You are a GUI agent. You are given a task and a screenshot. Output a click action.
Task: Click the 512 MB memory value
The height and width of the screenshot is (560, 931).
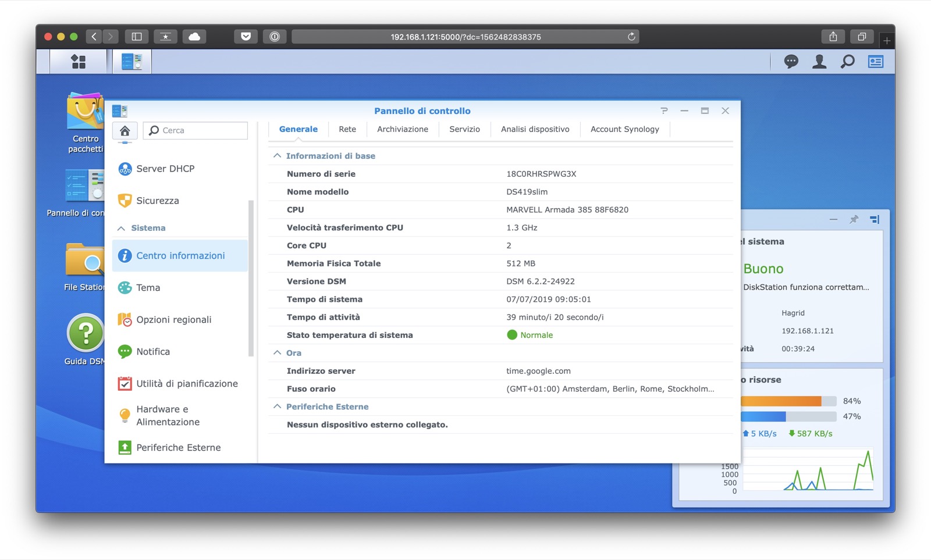(521, 263)
